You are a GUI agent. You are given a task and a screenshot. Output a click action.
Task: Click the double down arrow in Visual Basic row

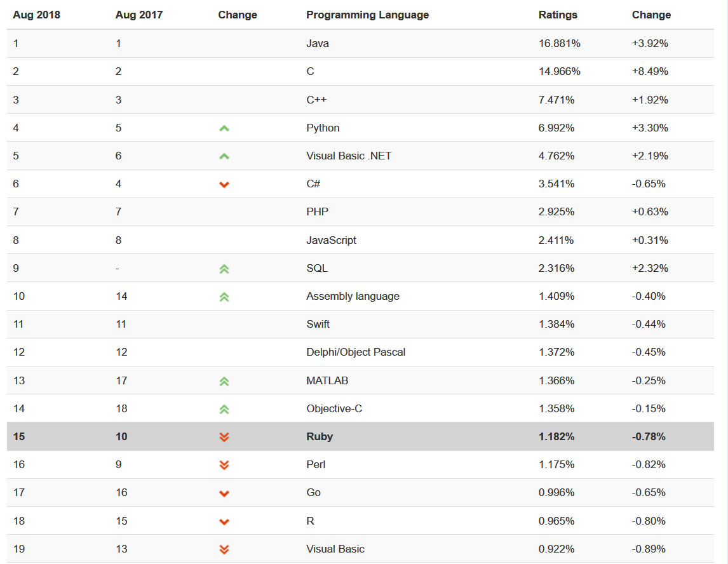pos(224,549)
